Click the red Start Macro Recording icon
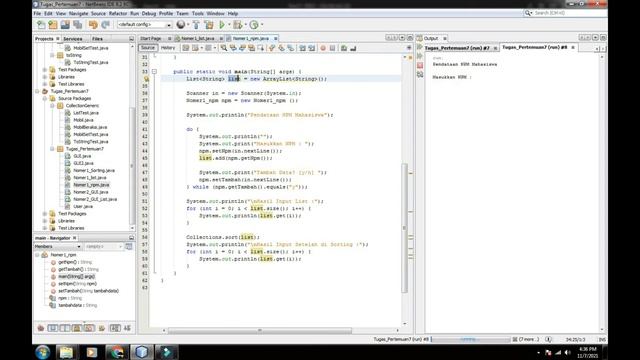The height and width of the screenshot is (360, 640). [x=323, y=48]
